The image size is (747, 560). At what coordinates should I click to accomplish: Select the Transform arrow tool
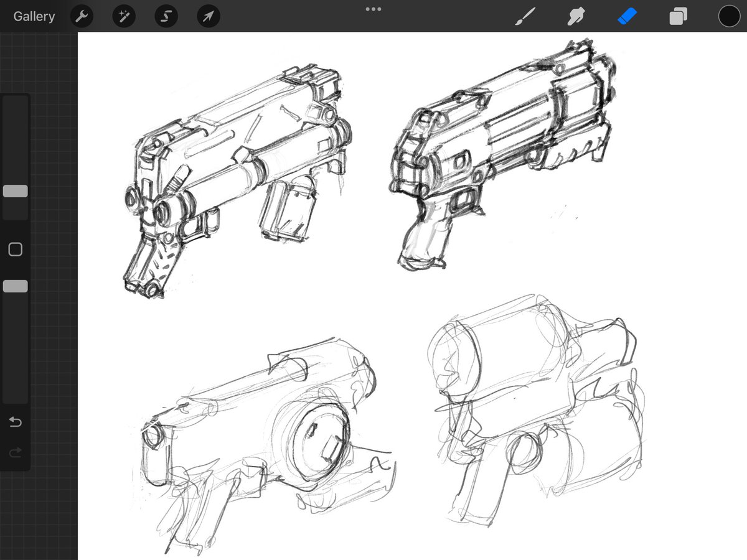pyautogui.click(x=208, y=16)
